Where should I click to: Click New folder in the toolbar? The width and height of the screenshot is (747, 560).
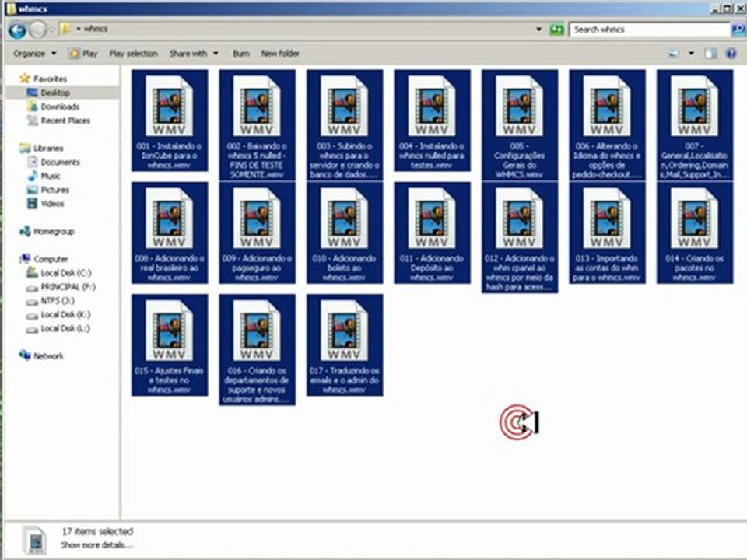pos(280,54)
